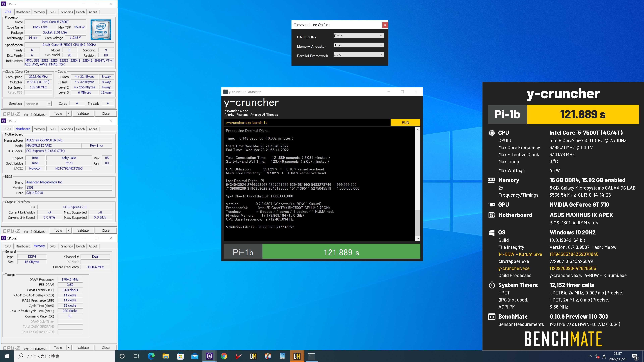Click the yellow 'y-cruncher.exe' file entry
This screenshot has height=362, width=644.
pyautogui.click(x=514, y=268)
